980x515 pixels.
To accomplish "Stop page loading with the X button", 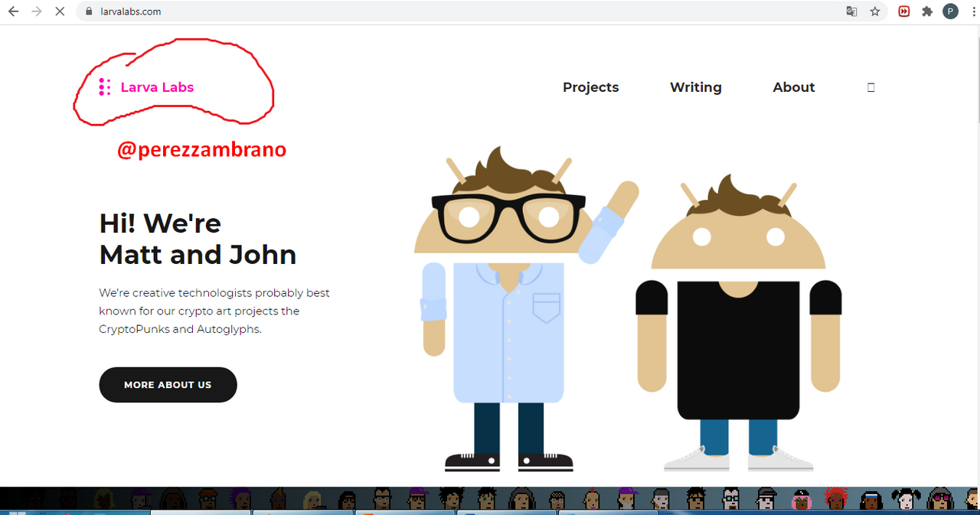I will [59, 11].
